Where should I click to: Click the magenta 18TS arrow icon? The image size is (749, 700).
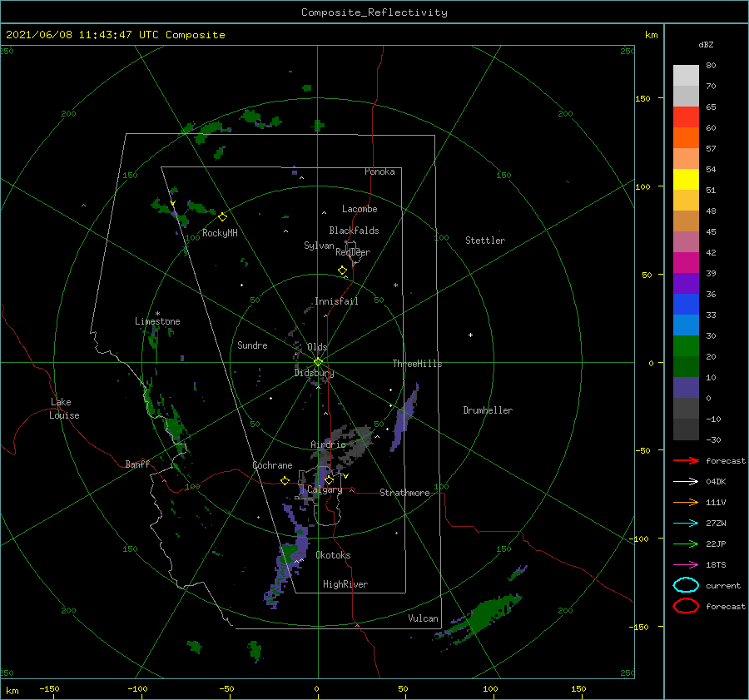pyautogui.click(x=686, y=565)
